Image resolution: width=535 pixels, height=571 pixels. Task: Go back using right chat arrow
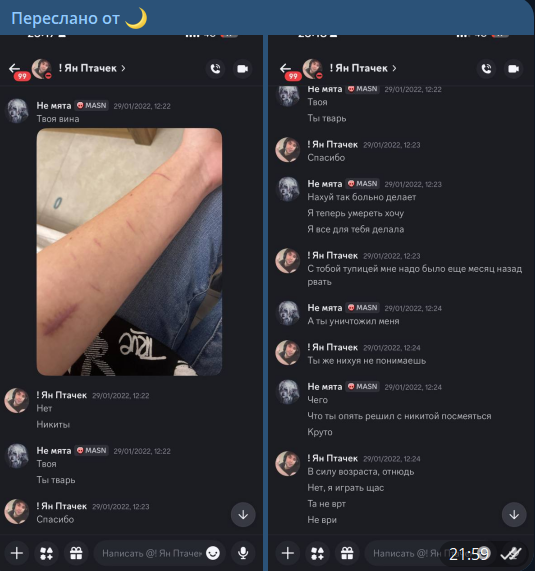coord(286,68)
